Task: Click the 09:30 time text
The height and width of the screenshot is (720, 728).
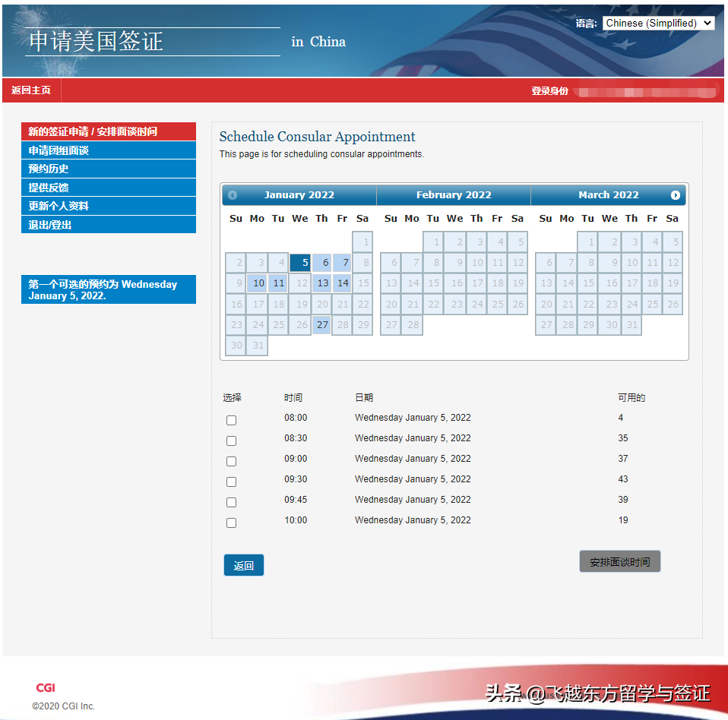Action: coord(296,479)
